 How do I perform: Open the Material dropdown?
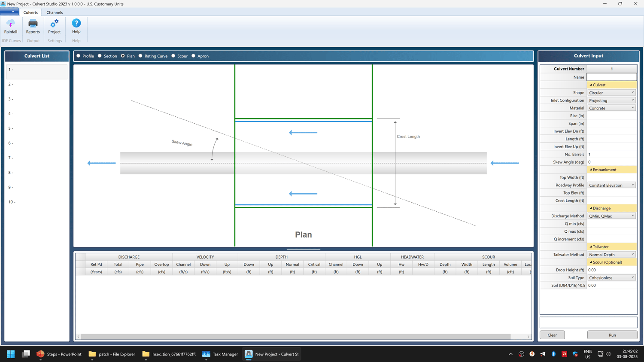(612, 108)
